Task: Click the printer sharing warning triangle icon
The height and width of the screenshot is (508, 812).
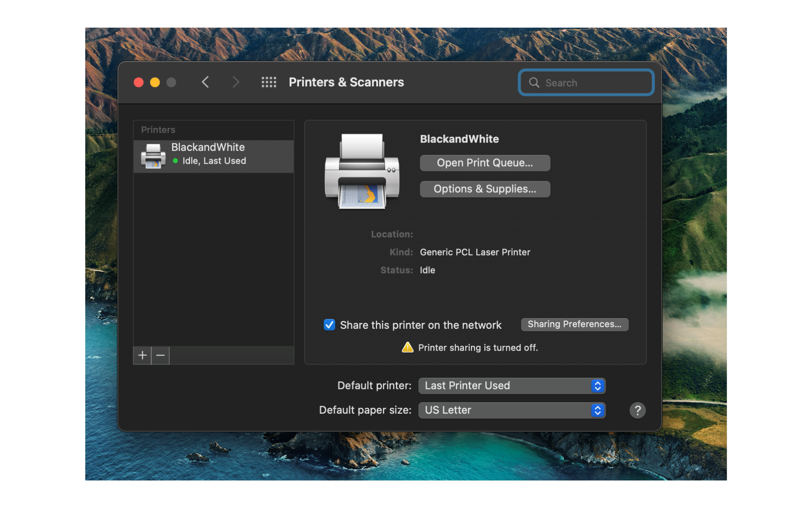Action: click(x=407, y=347)
